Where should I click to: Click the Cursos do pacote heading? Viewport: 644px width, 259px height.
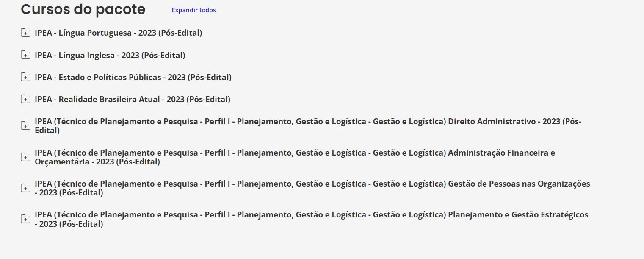[83, 9]
